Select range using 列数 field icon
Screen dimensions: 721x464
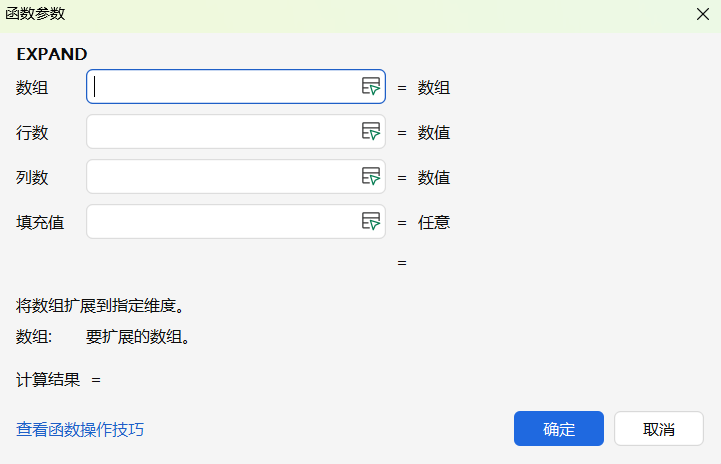371,177
